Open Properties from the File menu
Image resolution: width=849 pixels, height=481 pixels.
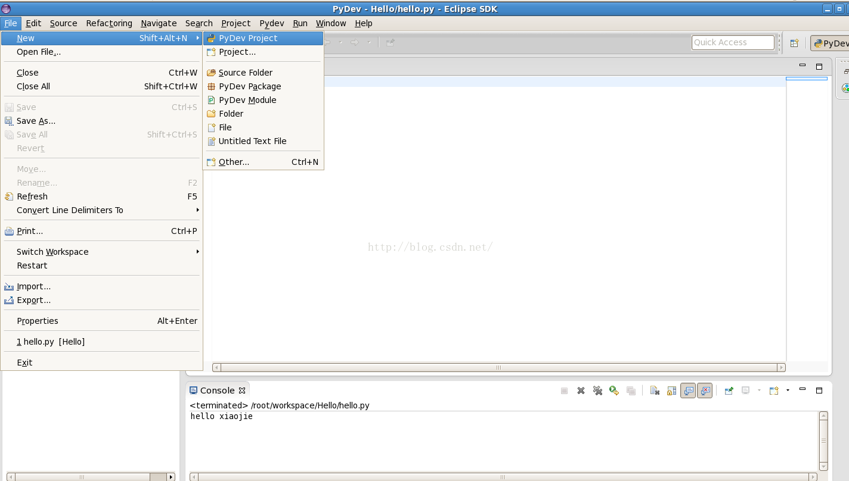(102, 321)
